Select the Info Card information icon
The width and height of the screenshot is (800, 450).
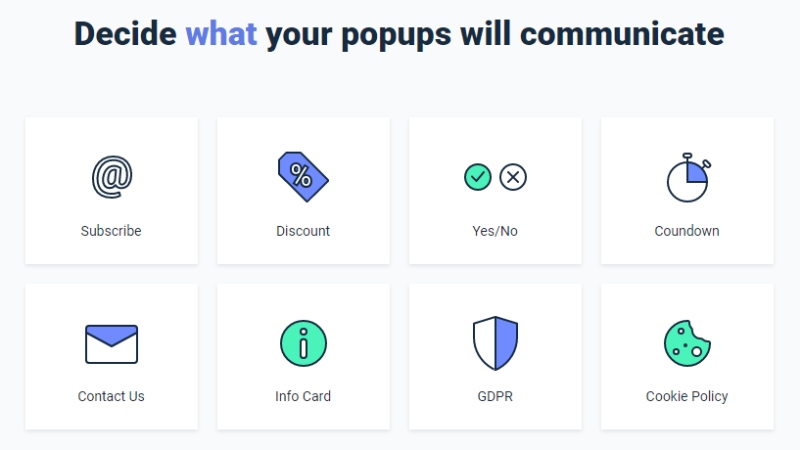pos(303,344)
